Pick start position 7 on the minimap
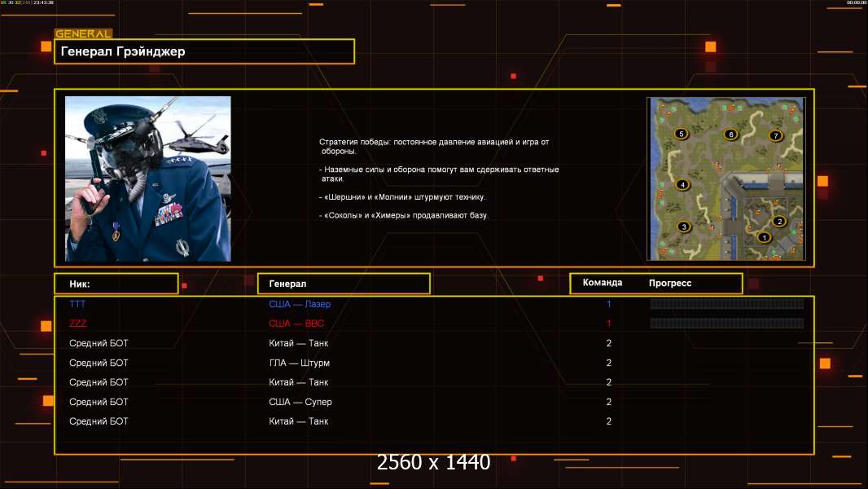Viewport: 868px width, 489px height. pos(775,135)
